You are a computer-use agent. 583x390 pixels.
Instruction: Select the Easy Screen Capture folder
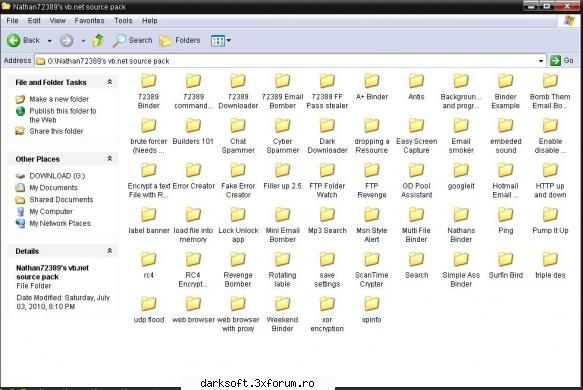click(416, 136)
